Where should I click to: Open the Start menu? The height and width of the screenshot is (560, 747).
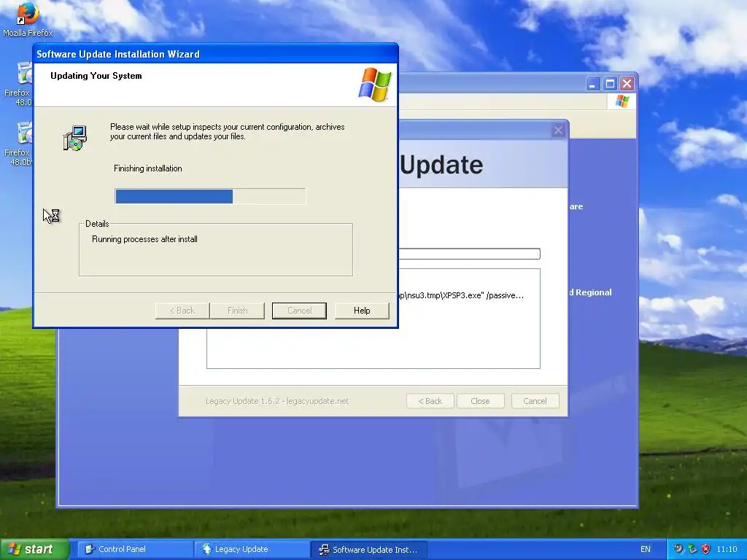(34, 549)
